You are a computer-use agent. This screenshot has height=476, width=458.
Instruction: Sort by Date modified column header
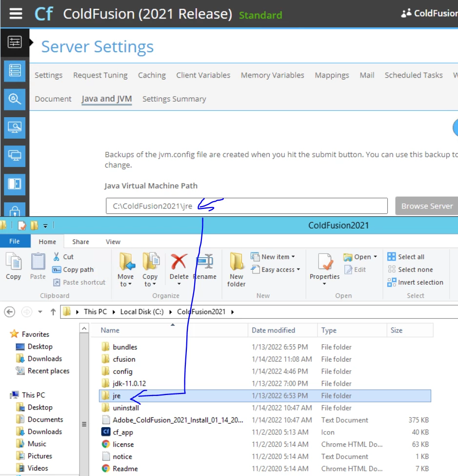pos(283,331)
